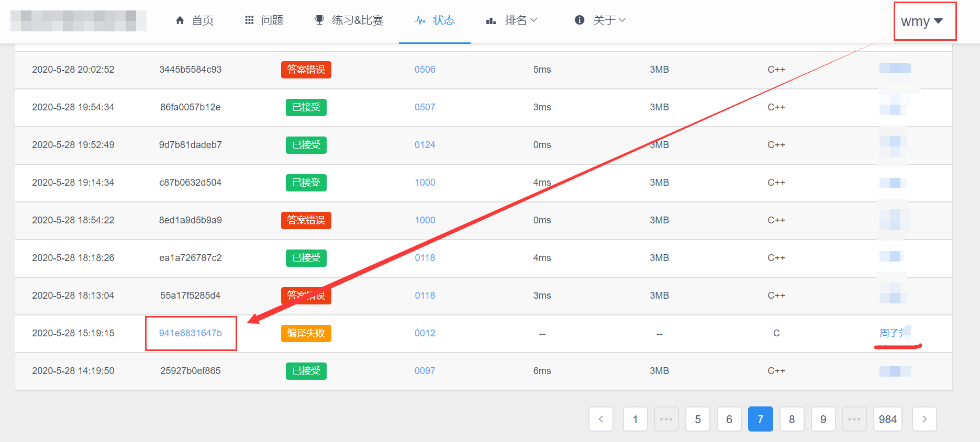Viewport: 980px width, 442px height.
Task: Open problem 0507 link
Action: pos(425,107)
